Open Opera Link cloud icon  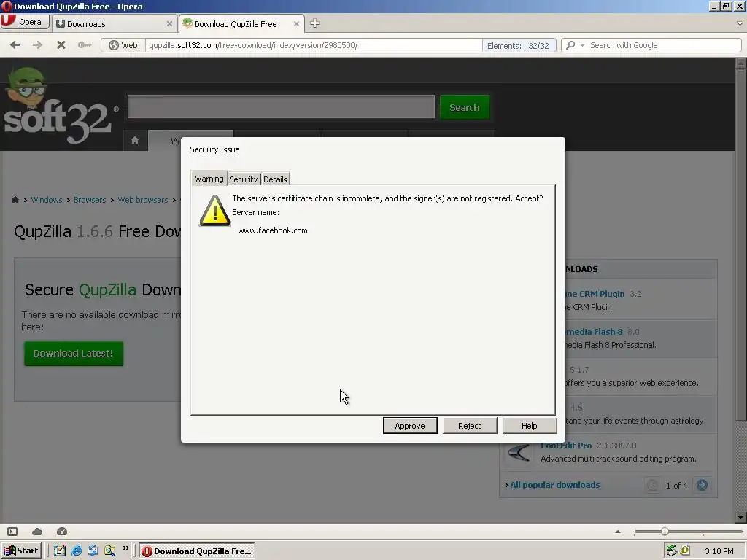point(37,532)
